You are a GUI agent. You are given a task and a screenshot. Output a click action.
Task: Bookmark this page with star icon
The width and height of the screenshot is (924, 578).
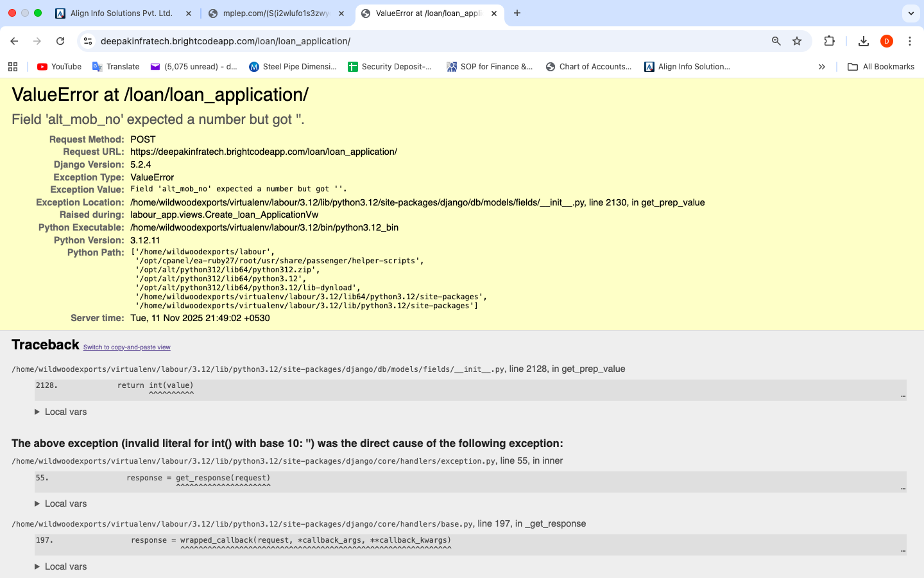[x=797, y=41]
